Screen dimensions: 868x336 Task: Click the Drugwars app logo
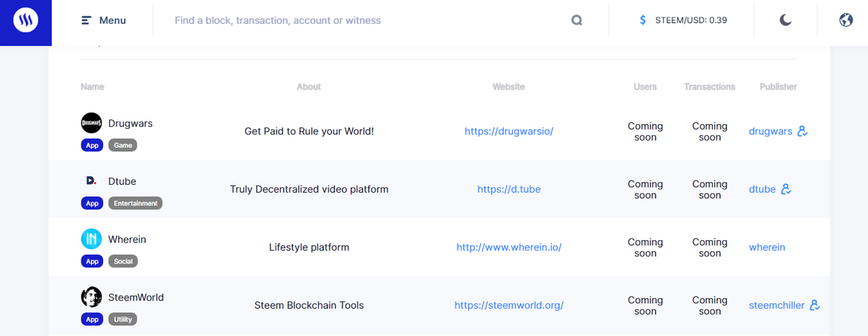[x=92, y=124]
